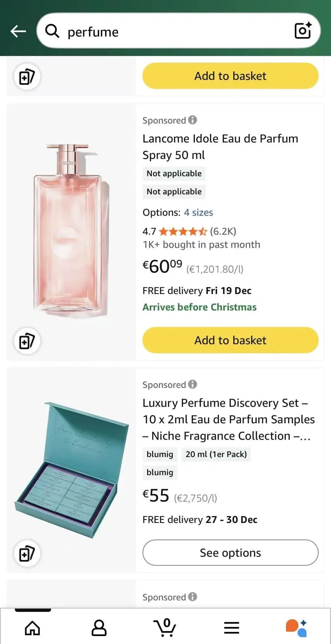The height and width of the screenshot is (644, 331).
Task: Open Sponsored info icon for Discovery Set
Action: tap(192, 384)
